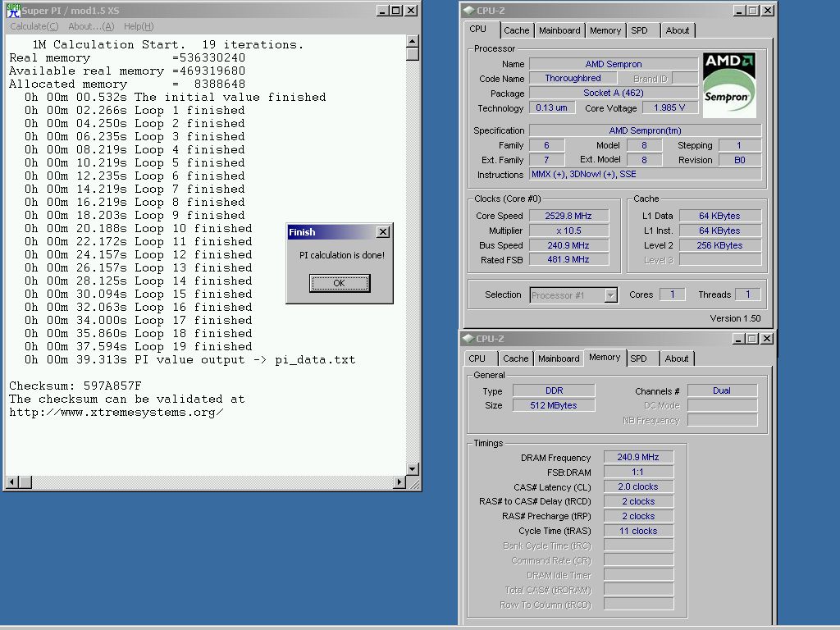The width and height of the screenshot is (840, 630).
Task: Select Memory tab in upper CPU-Z
Action: point(605,30)
